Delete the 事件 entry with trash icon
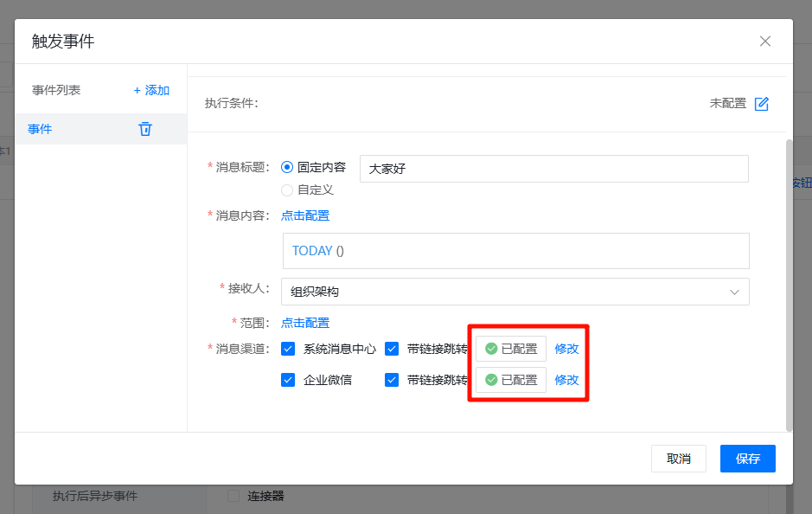Image resolution: width=812 pixels, height=514 pixels. (x=145, y=129)
